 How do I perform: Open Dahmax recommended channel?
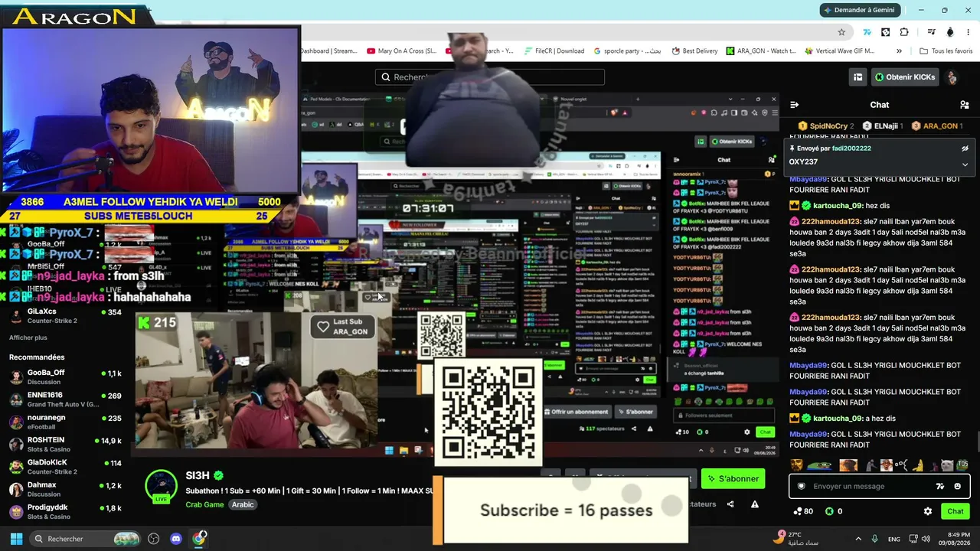pyautogui.click(x=65, y=489)
